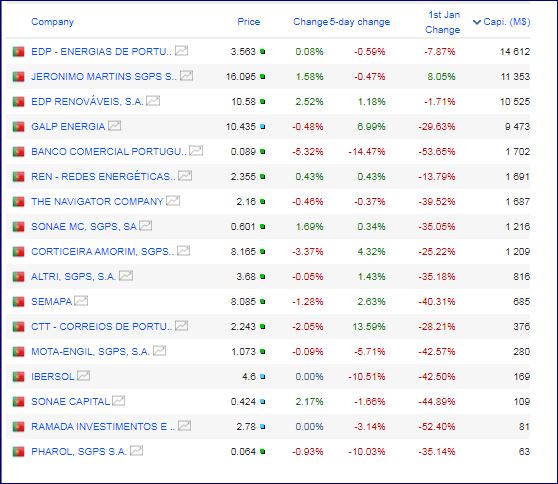Click the Portugal flag in the GALP Energia row
558x484 pixels.
coord(19,126)
